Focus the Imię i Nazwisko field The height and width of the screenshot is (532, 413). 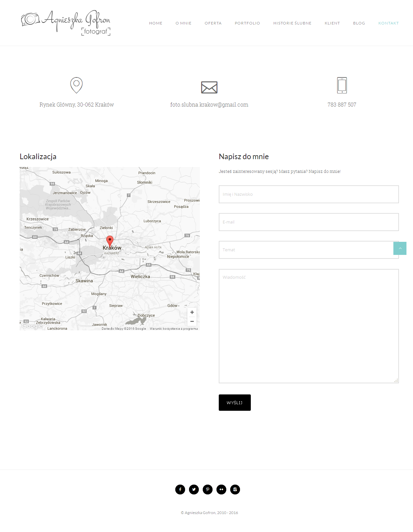(308, 194)
